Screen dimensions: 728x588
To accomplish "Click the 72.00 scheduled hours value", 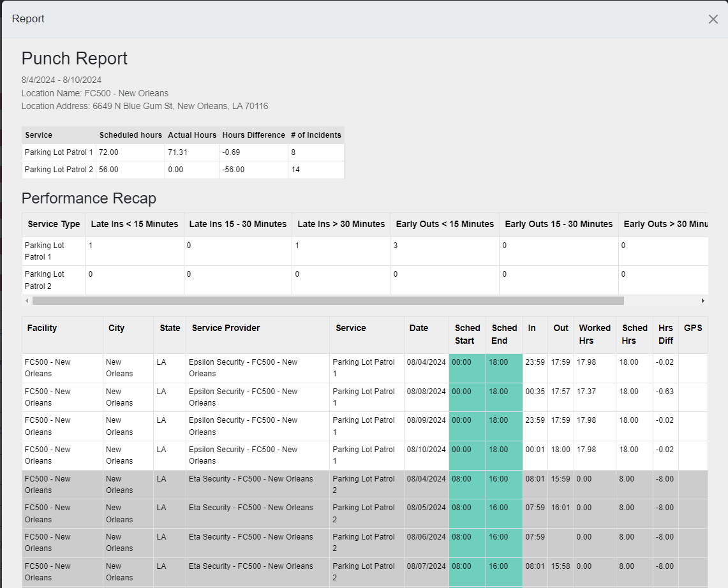I will (108, 152).
